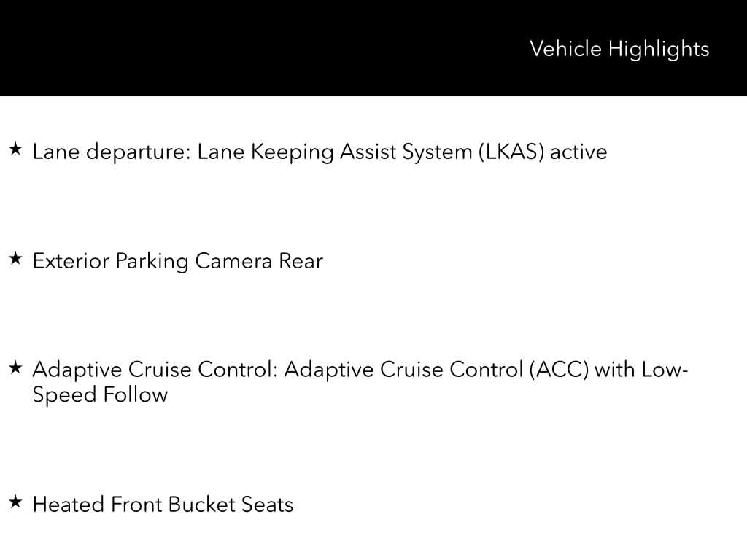Click "Lane Keeping Assist System" phrase
The image size is (747, 560).
pyautogui.click(x=335, y=152)
